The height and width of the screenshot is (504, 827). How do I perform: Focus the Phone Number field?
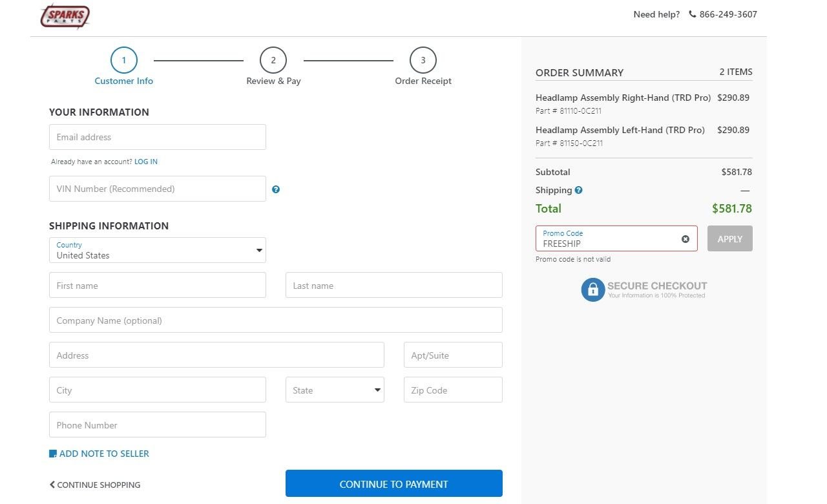[158, 425]
